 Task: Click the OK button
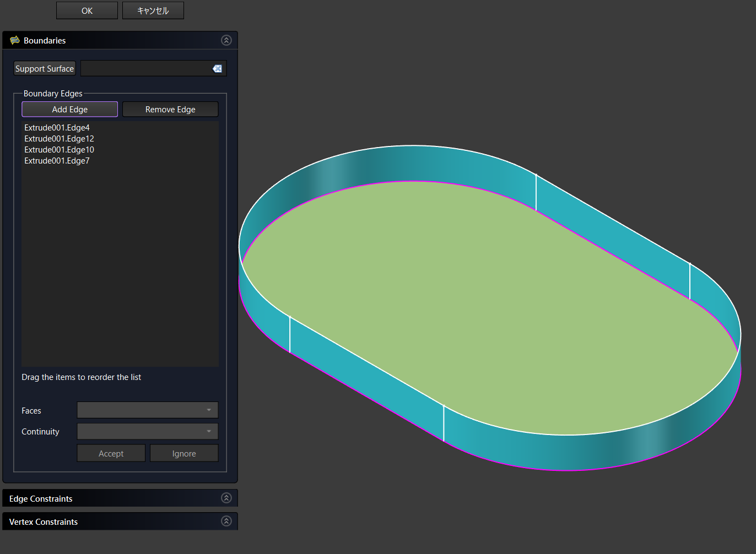click(87, 10)
